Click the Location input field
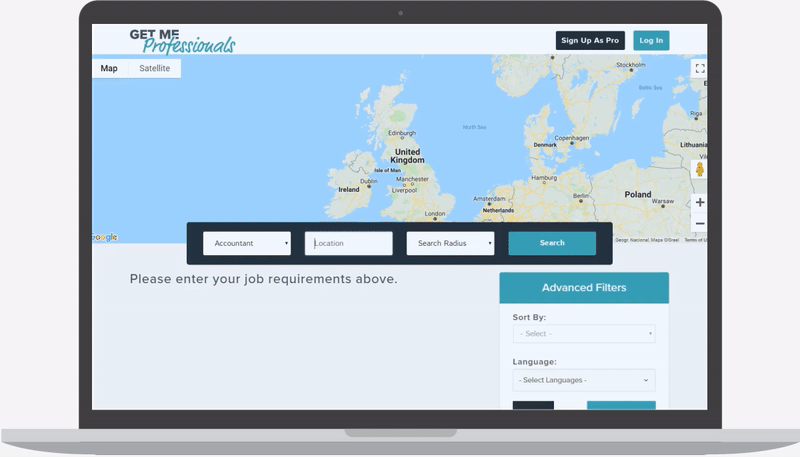The height and width of the screenshot is (457, 800). [x=348, y=243]
